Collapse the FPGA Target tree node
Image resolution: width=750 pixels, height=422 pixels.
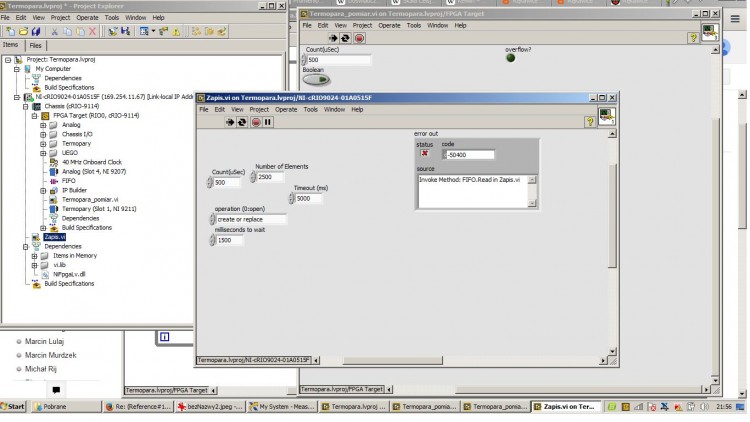34,116
